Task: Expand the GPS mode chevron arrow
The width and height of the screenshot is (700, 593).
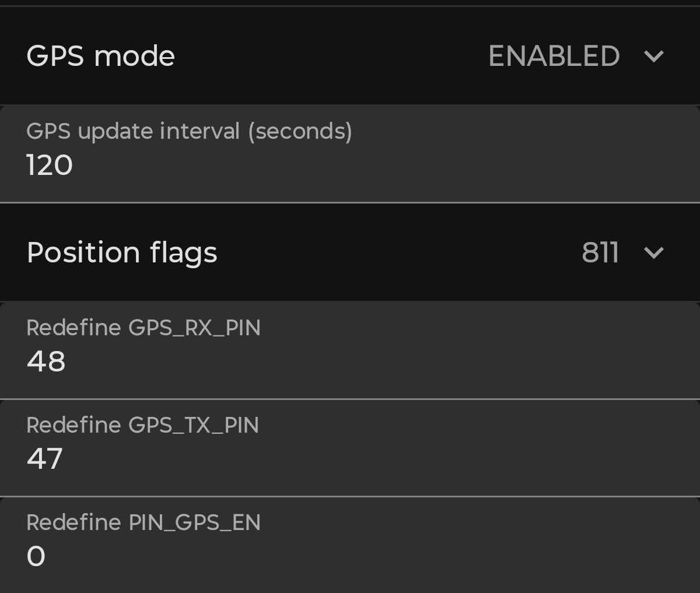Action: click(x=653, y=57)
